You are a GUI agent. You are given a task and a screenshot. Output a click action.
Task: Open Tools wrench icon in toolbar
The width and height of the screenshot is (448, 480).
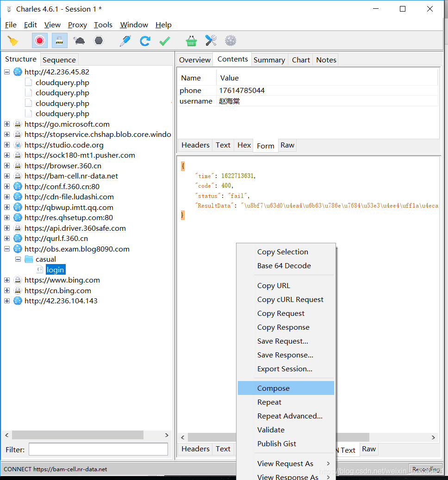click(211, 41)
